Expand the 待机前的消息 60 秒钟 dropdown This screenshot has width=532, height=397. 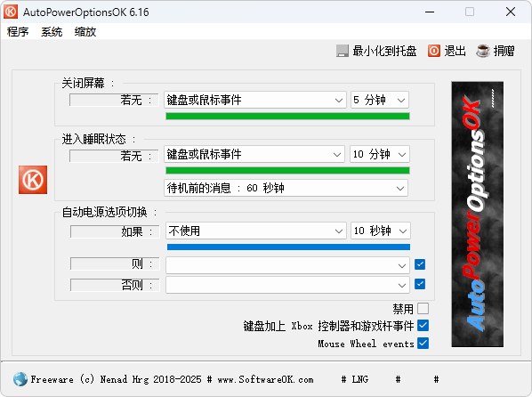pyautogui.click(x=286, y=188)
